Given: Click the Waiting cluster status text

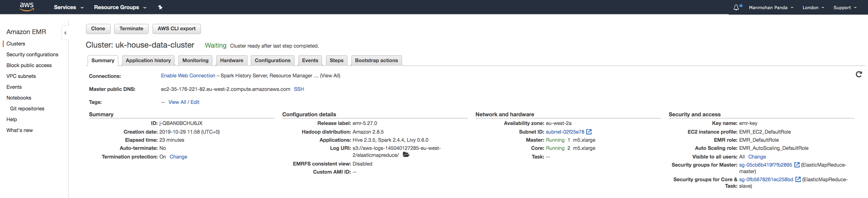Looking at the screenshot, I should click(x=216, y=45).
